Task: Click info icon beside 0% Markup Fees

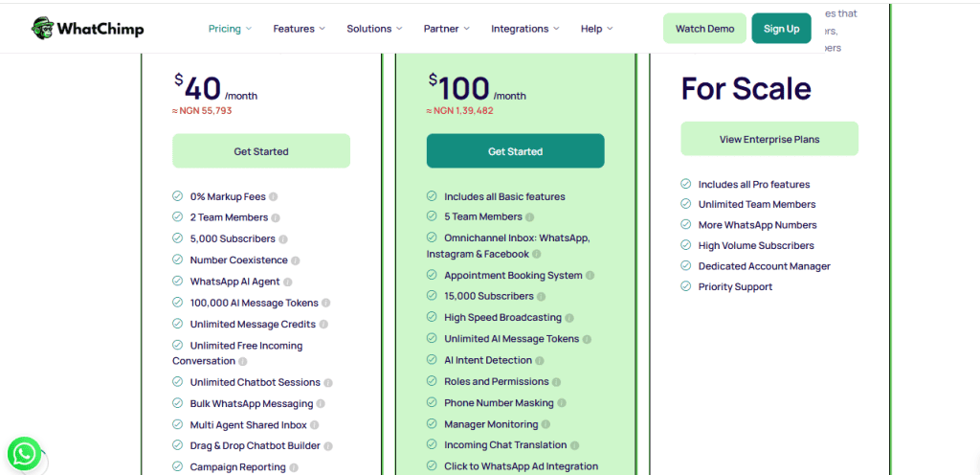Action: [274, 196]
